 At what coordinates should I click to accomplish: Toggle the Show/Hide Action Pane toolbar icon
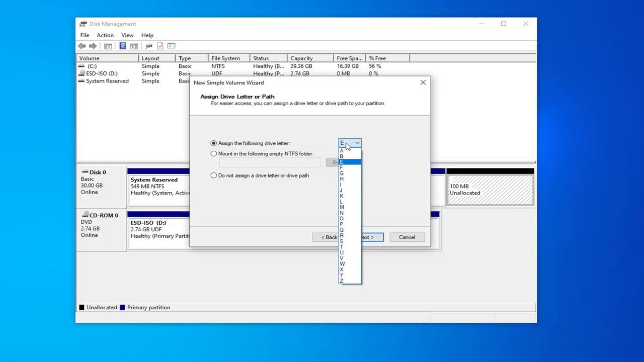134,46
